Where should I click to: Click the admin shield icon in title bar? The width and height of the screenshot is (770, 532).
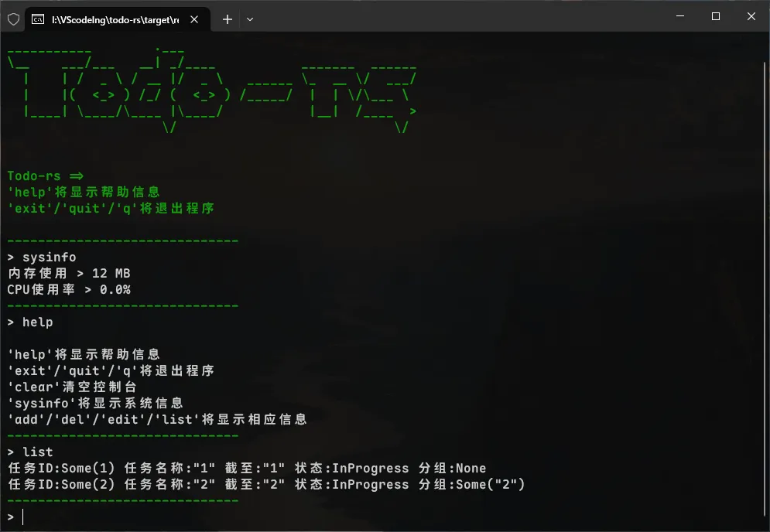pyautogui.click(x=13, y=19)
